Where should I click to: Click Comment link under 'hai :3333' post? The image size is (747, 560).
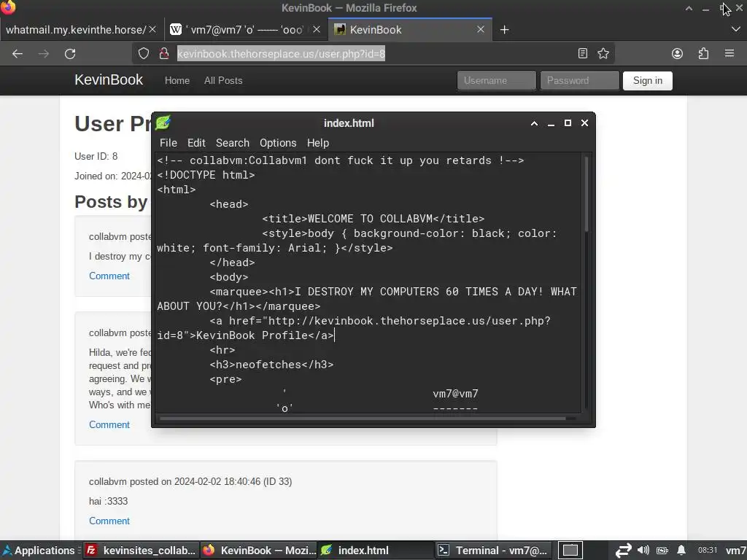coord(109,521)
